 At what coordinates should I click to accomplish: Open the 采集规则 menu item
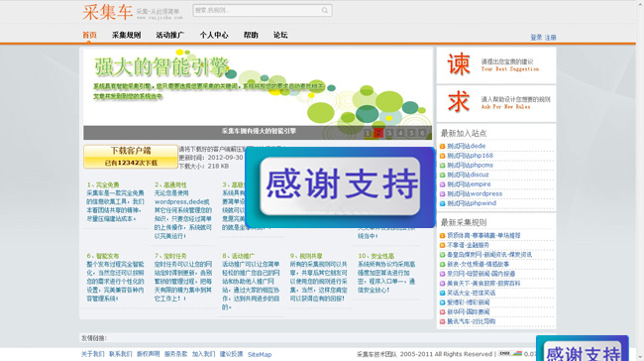(127, 35)
